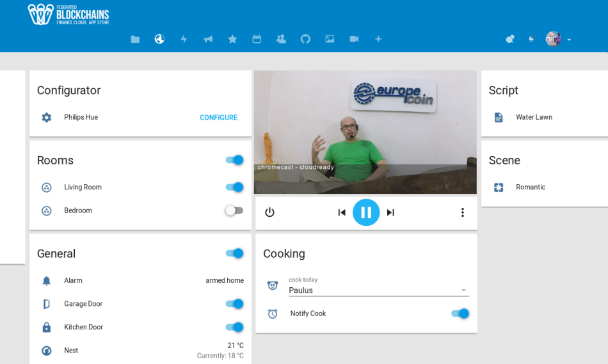Toggle the Garage Door switch
Image resolution: width=608 pixels, height=364 pixels.
click(235, 304)
